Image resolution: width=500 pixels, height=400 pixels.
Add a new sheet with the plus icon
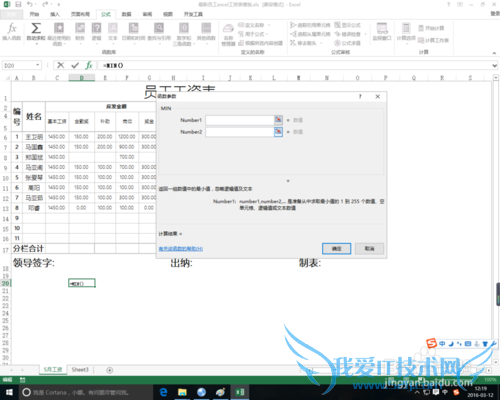point(109,370)
